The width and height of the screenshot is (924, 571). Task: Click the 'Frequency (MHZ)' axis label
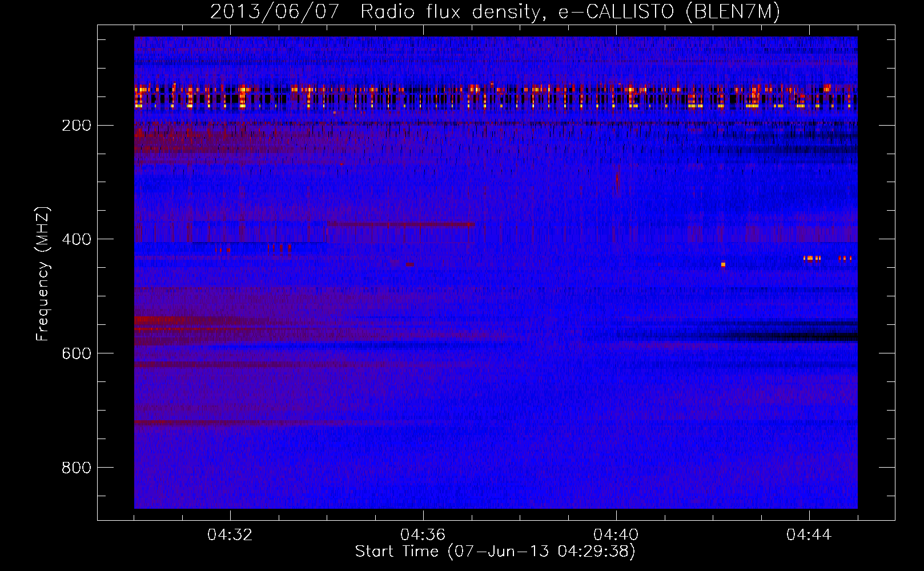click(43, 274)
